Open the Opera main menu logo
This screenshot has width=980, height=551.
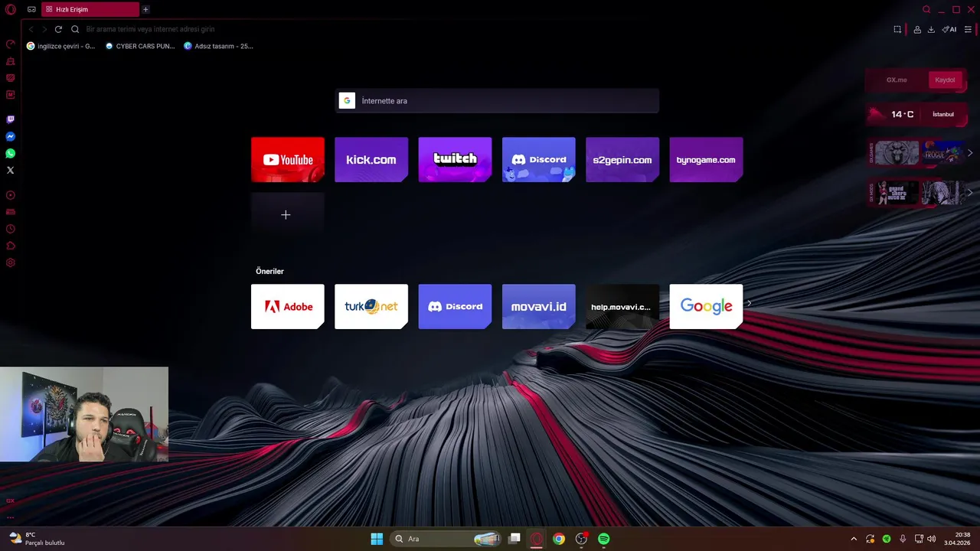pos(10,9)
